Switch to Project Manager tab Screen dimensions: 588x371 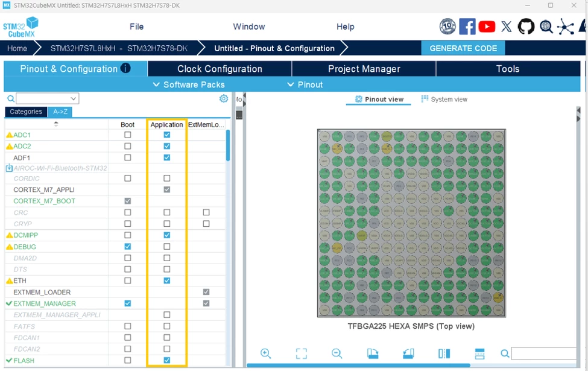click(364, 69)
